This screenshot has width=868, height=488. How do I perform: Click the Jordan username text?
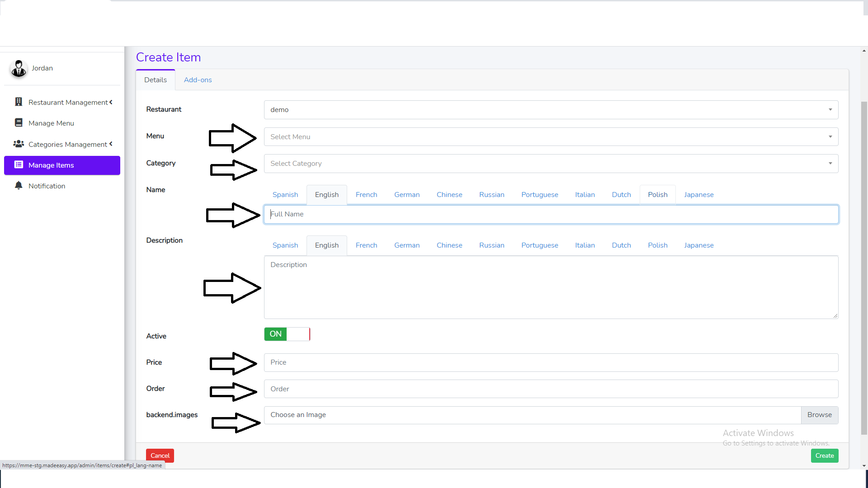point(42,68)
